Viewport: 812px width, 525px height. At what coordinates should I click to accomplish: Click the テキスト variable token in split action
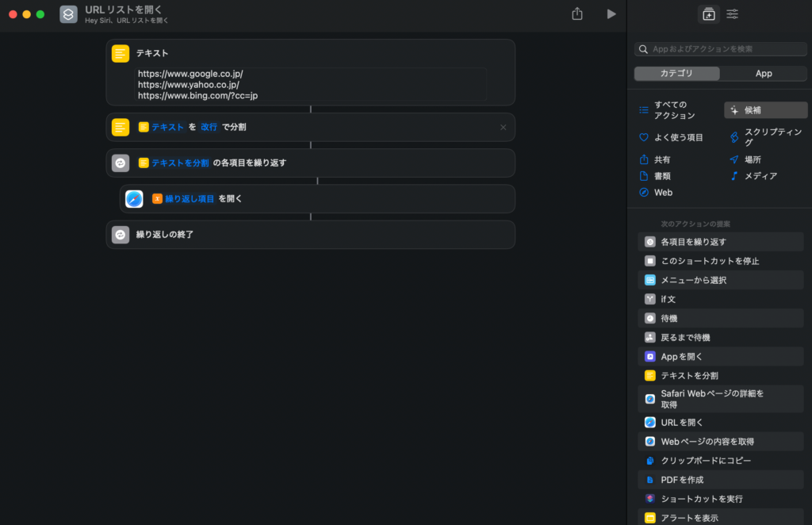click(167, 127)
